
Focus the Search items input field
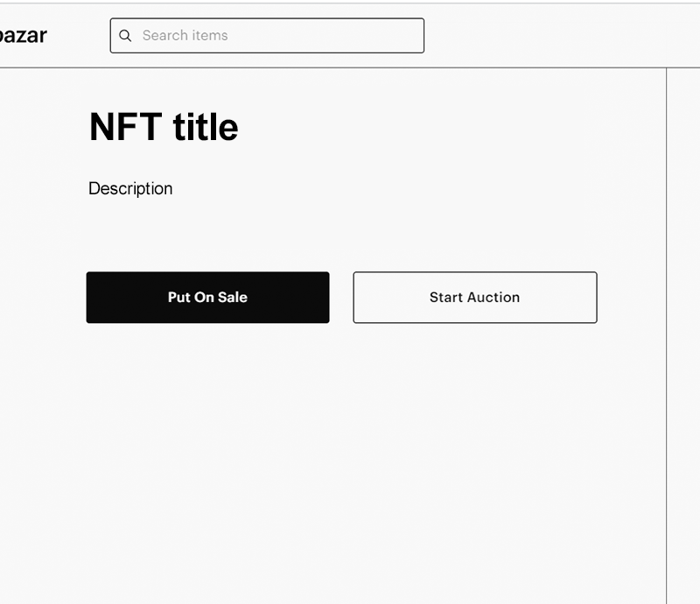click(x=267, y=36)
